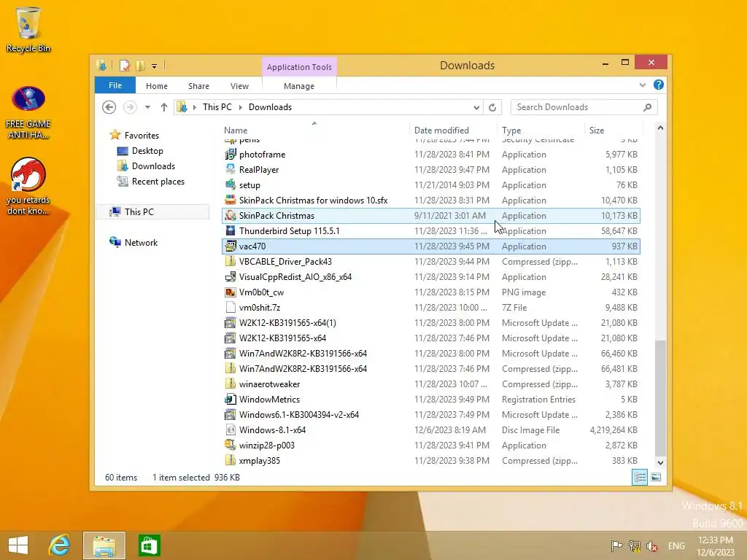Click the Application Tools contextual tab header

pos(299,66)
